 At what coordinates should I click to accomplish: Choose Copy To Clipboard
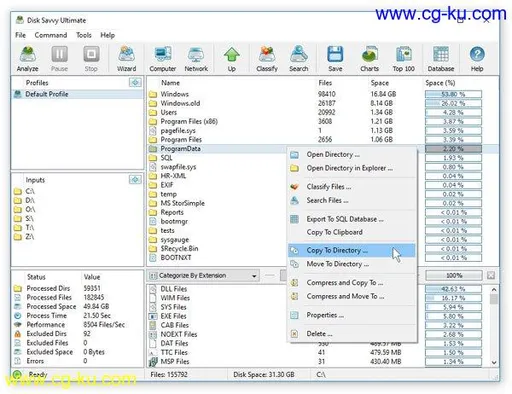coord(352,232)
